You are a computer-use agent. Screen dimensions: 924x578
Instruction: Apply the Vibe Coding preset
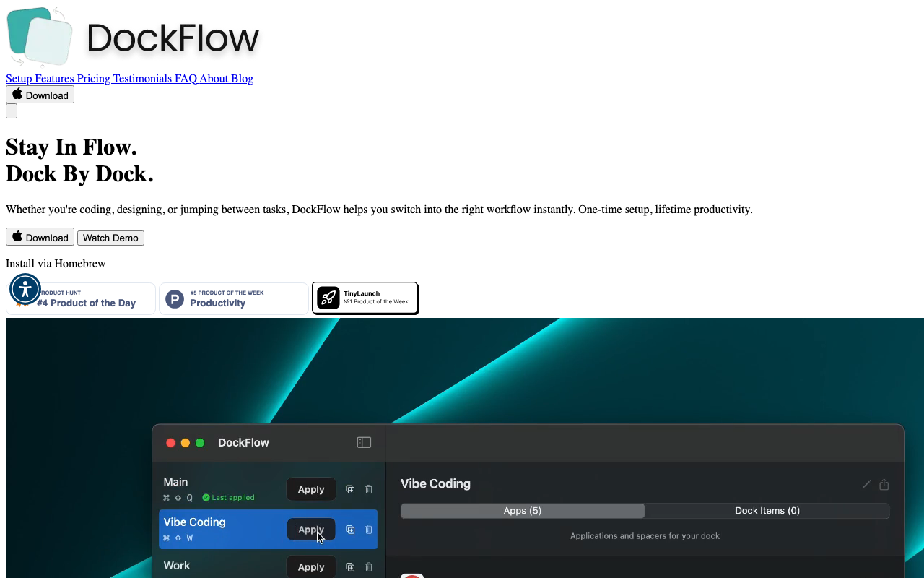pyautogui.click(x=311, y=530)
